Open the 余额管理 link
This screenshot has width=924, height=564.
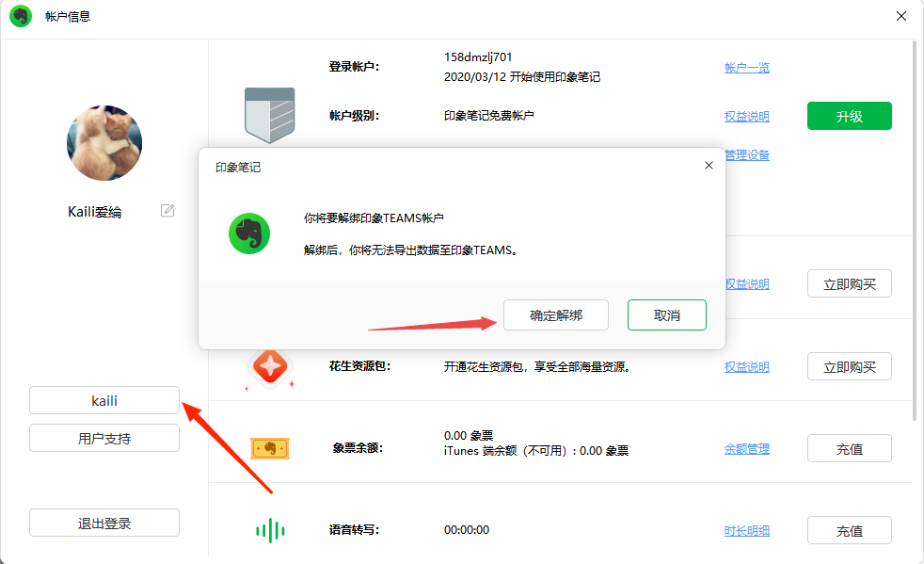(746, 449)
